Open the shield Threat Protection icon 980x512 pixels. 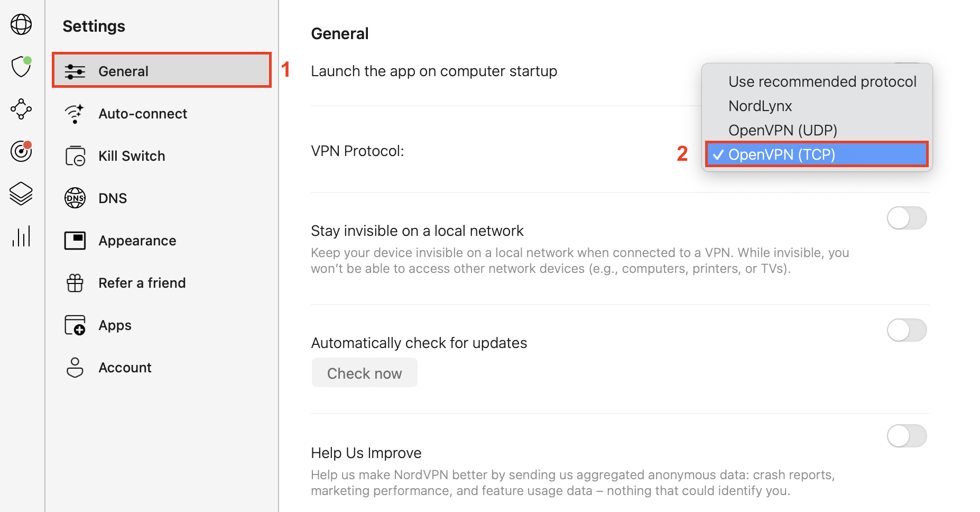coord(21,67)
